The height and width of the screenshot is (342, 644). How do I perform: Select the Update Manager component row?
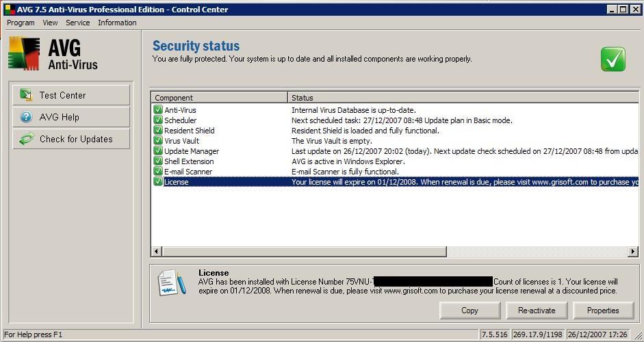pyautogui.click(x=395, y=151)
